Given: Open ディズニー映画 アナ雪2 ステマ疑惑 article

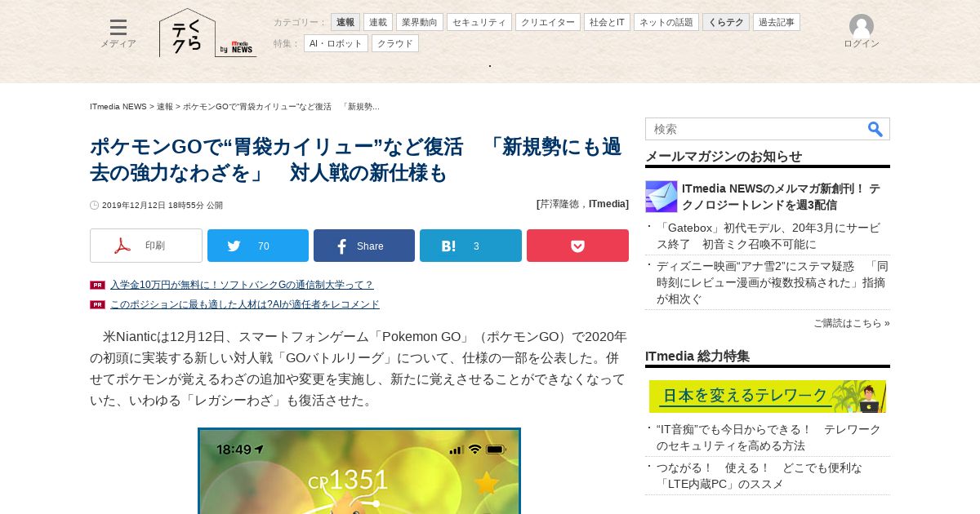Looking at the screenshot, I should pos(772,282).
